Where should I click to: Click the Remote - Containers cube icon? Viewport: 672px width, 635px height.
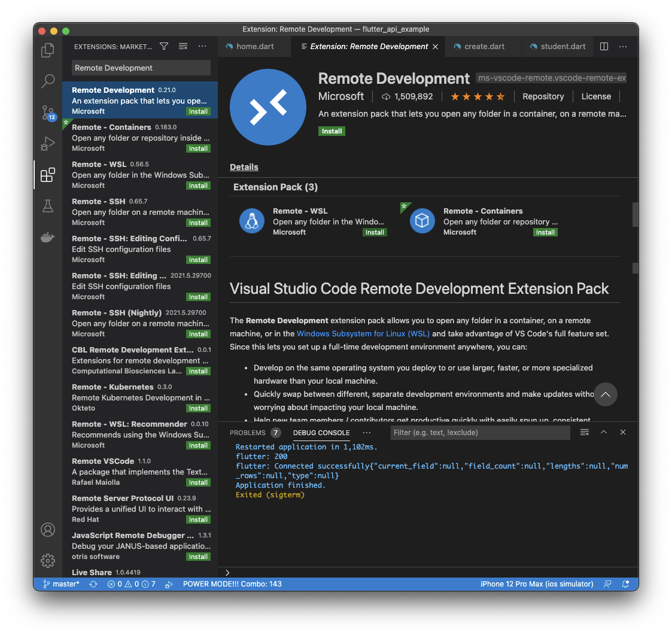(x=422, y=221)
